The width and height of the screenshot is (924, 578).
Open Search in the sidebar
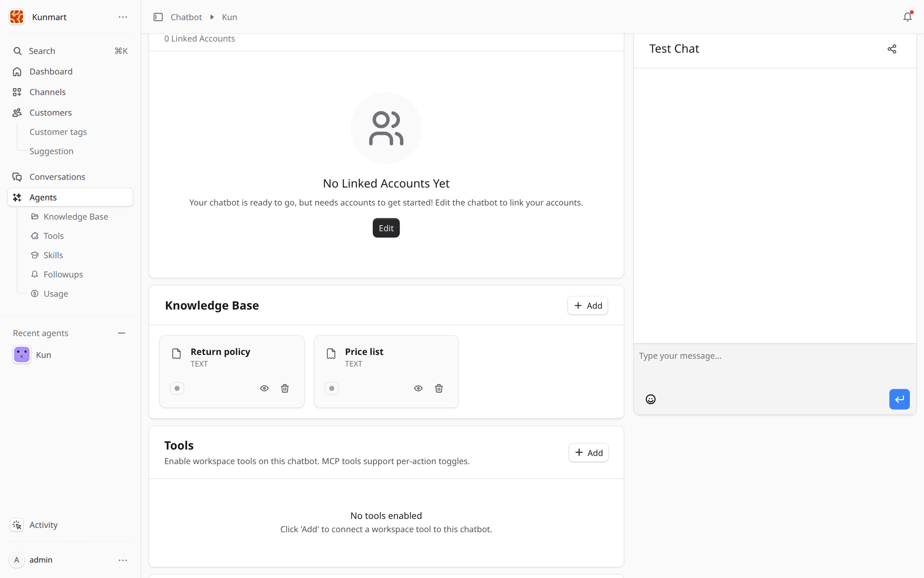tap(70, 51)
